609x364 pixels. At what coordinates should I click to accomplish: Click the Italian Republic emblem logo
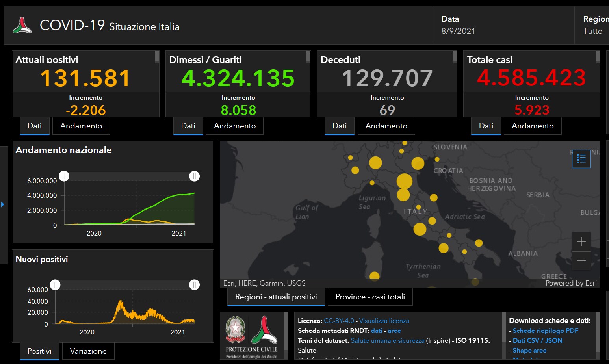click(235, 329)
